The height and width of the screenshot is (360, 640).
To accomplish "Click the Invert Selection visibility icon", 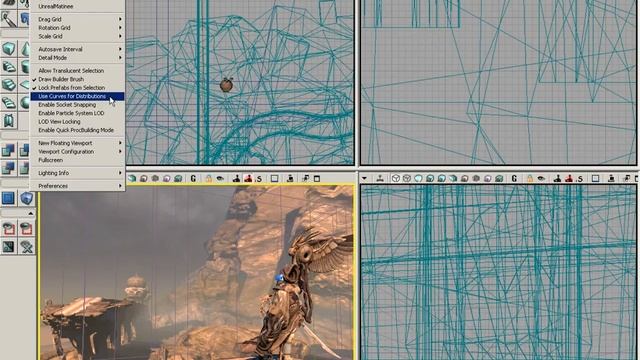I will (x=8, y=247).
